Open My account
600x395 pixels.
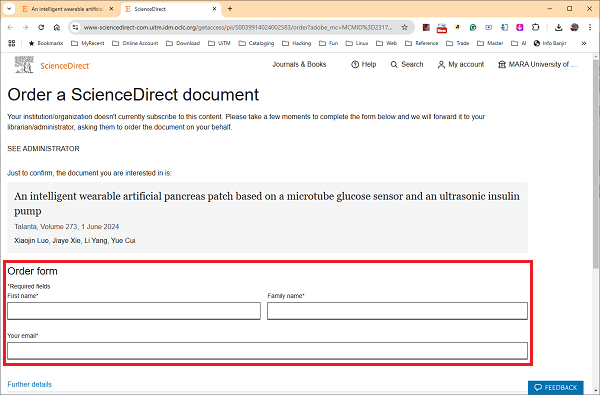click(461, 64)
